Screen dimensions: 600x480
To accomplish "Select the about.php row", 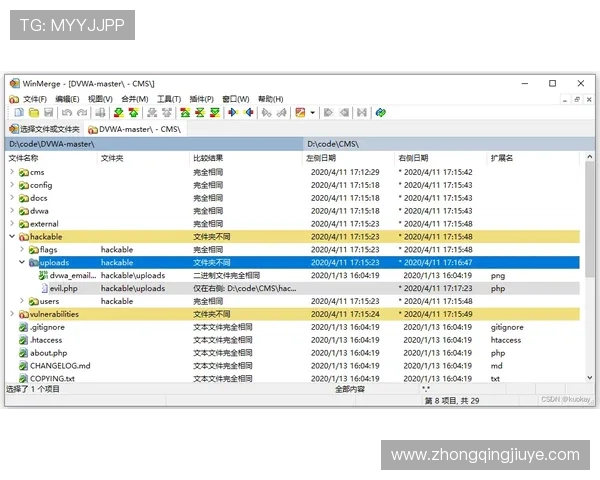I will coord(293,353).
